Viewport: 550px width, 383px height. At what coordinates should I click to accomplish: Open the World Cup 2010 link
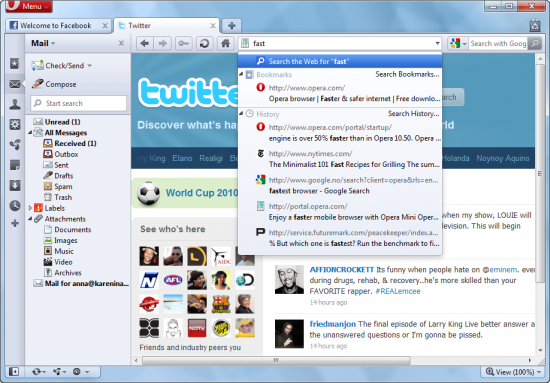click(x=201, y=193)
